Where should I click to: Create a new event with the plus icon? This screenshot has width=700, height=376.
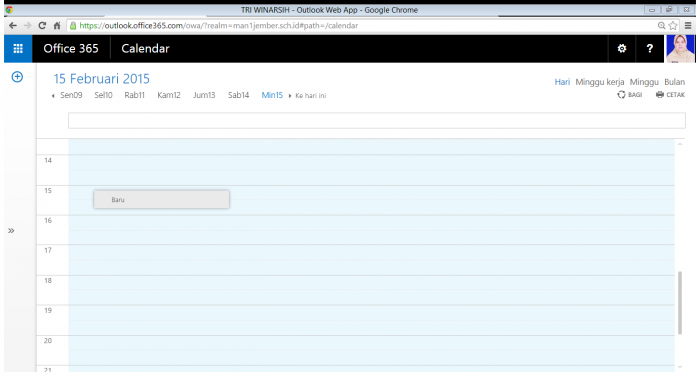click(17, 77)
